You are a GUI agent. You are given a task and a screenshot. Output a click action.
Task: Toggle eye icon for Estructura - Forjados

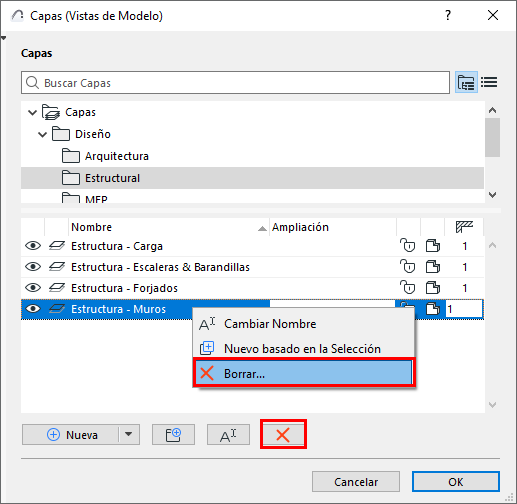33,288
